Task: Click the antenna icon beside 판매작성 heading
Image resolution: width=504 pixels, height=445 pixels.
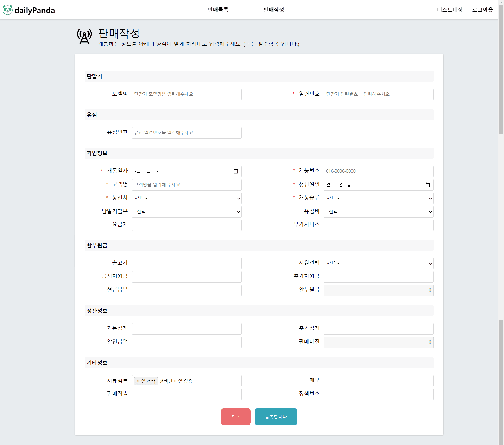Action: [x=84, y=37]
